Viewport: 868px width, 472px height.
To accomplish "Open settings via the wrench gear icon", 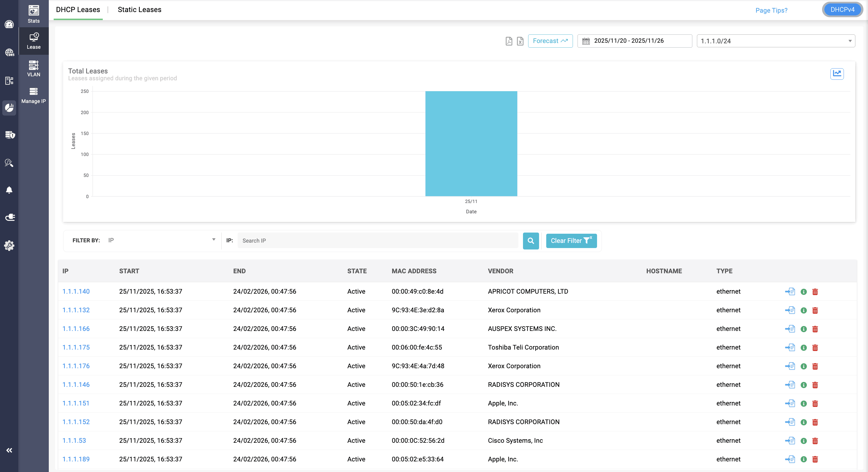I will coord(9,246).
